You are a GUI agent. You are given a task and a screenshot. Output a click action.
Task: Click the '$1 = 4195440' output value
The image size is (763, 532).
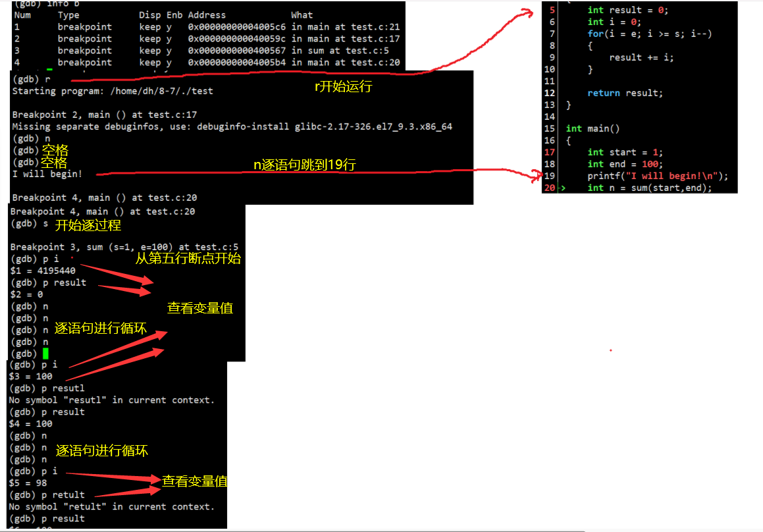pos(43,271)
